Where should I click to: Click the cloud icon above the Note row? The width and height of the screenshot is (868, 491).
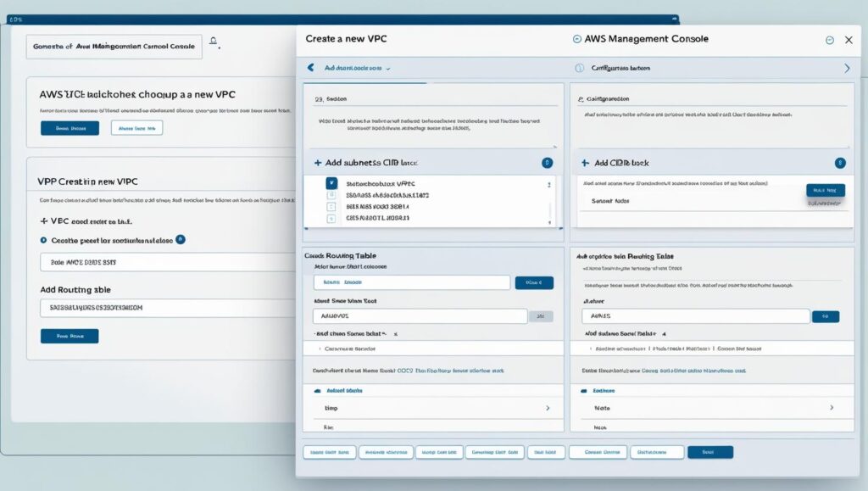583,391
